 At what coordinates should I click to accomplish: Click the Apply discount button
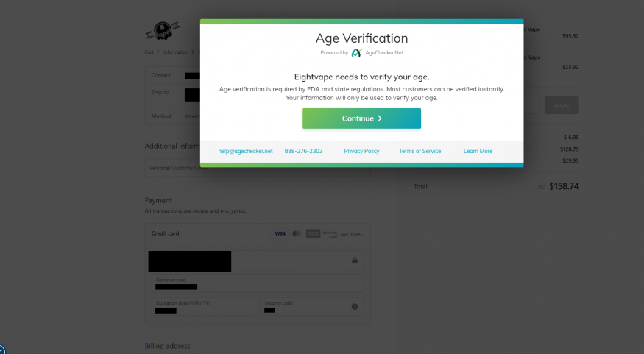pyautogui.click(x=562, y=105)
